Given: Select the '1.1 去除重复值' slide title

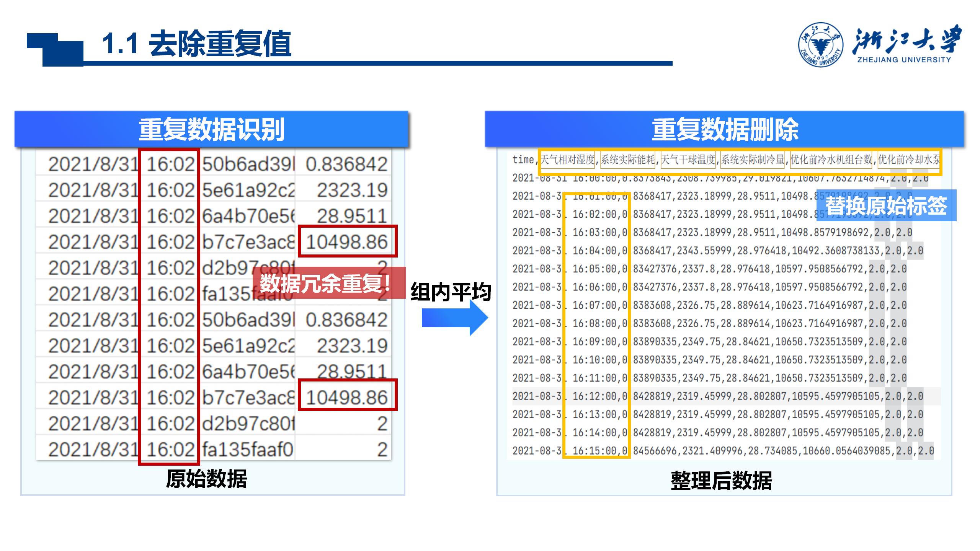Looking at the screenshot, I should pyautogui.click(x=197, y=44).
